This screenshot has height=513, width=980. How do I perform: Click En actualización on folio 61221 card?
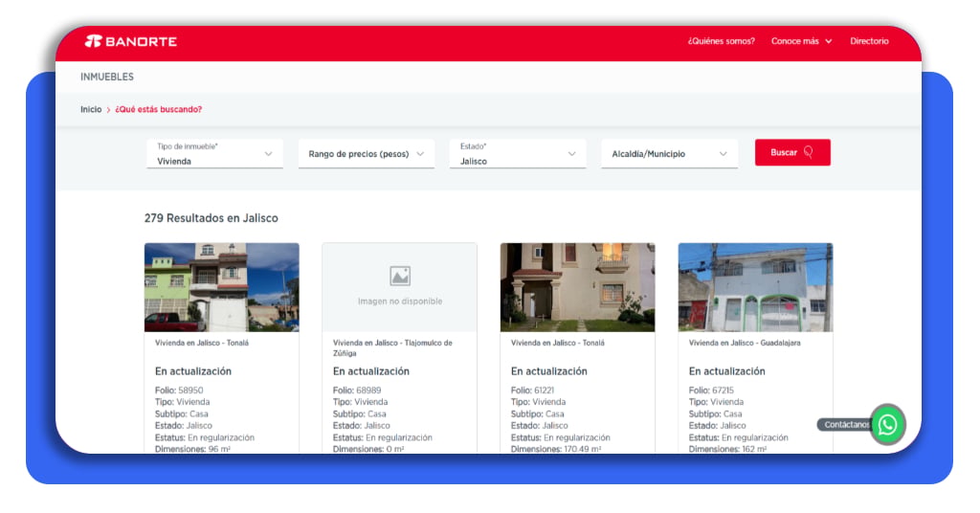coord(548,371)
